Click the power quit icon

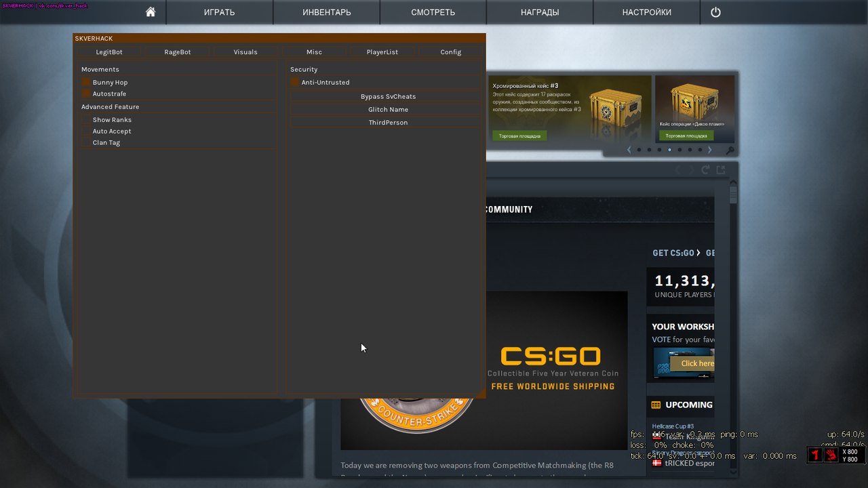[x=715, y=12]
